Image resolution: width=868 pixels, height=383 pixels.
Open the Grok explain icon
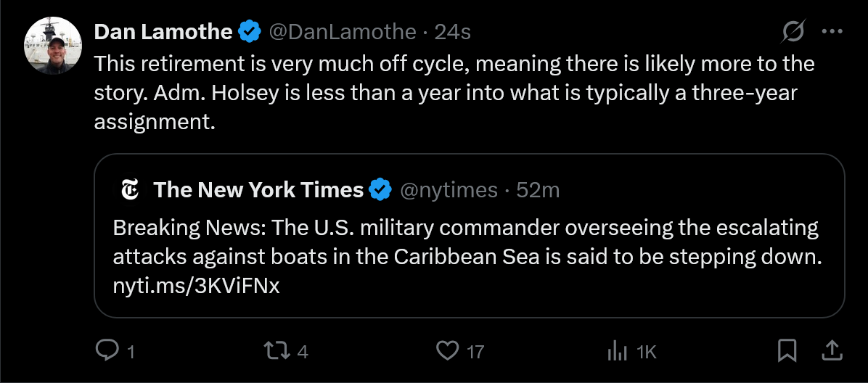[793, 32]
